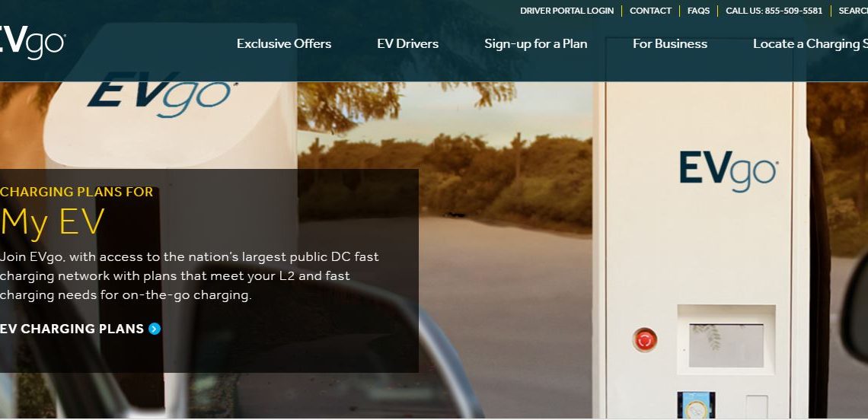This screenshot has height=420, width=868.
Task: Click the blue arrow beside EV Charging Plans
Action: (x=155, y=329)
